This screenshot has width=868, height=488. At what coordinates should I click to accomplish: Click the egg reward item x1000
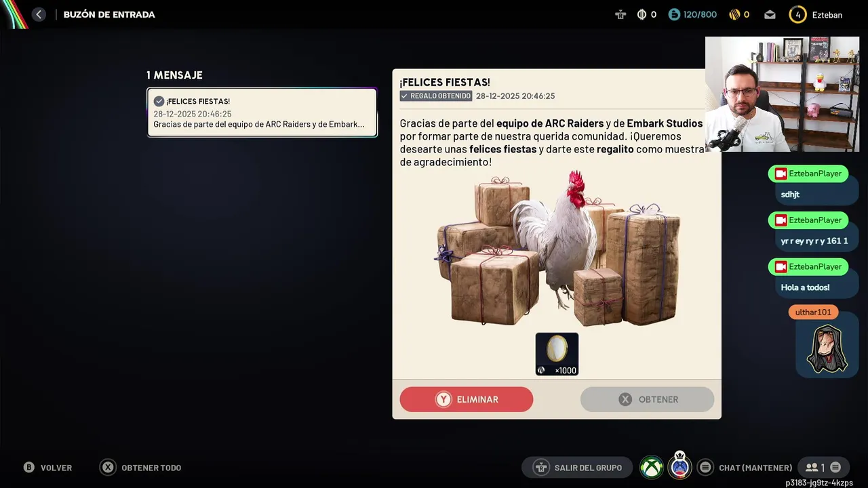[557, 354]
